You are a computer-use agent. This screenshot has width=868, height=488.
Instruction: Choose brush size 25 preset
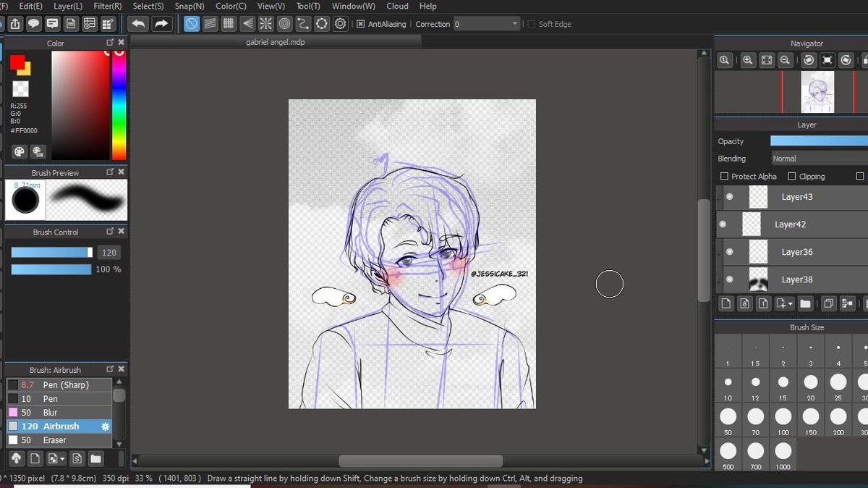[x=838, y=387]
